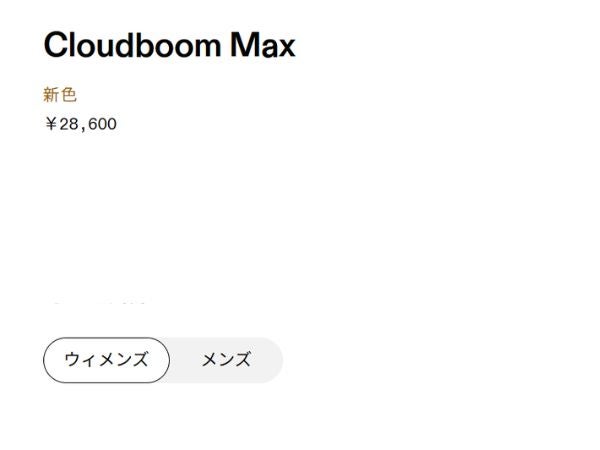Tap the outlined ウィメンズ pill button
Screen dimensions: 600x450
pos(106,360)
